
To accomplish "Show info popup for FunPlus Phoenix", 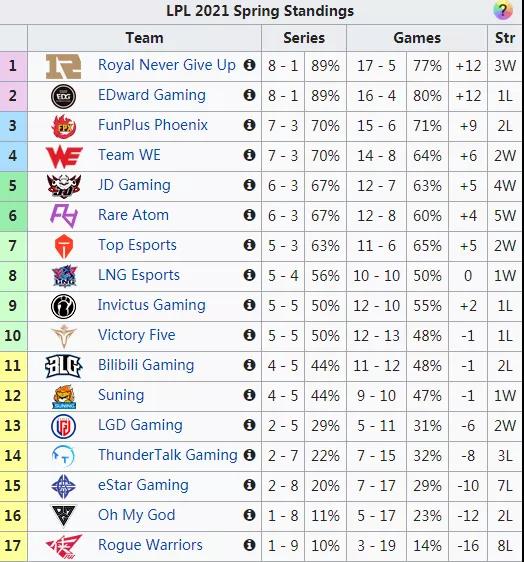I will (249, 125).
